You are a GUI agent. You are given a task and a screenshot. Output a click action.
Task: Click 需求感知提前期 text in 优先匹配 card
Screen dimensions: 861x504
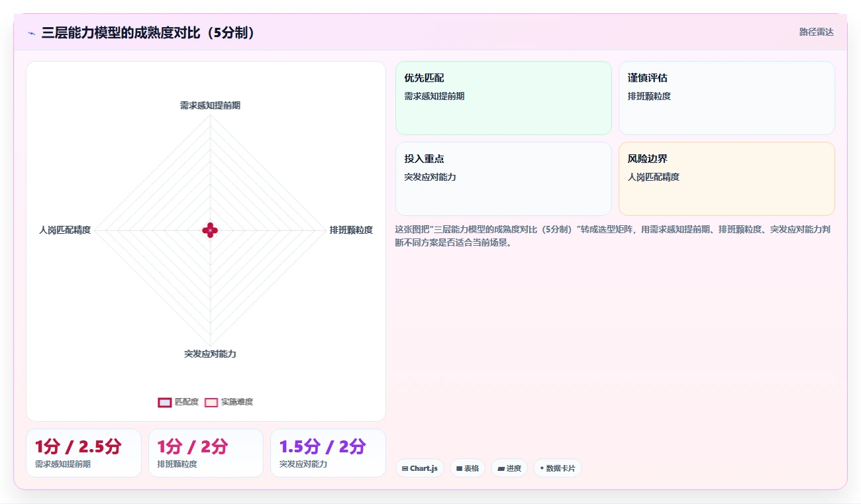(434, 96)
